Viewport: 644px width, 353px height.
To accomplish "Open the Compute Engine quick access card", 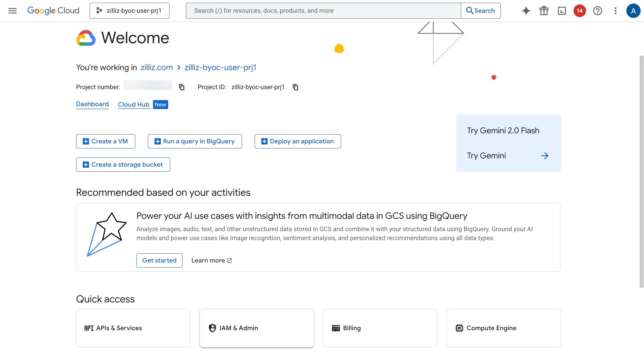I will coord(504,328).
